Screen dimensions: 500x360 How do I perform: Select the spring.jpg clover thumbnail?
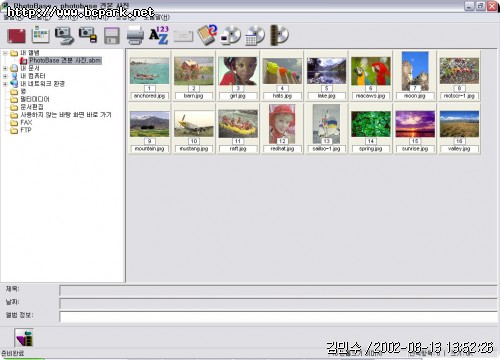click(x=371, y=124)
